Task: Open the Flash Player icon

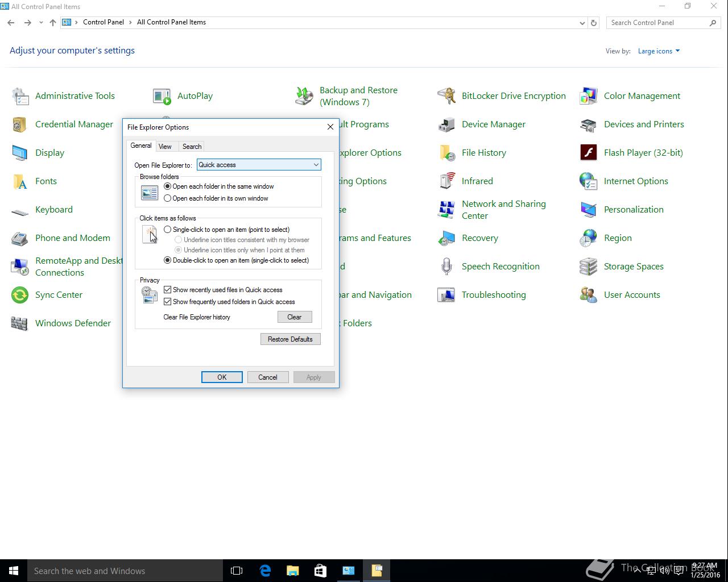Action: click(x=589, y=153)
